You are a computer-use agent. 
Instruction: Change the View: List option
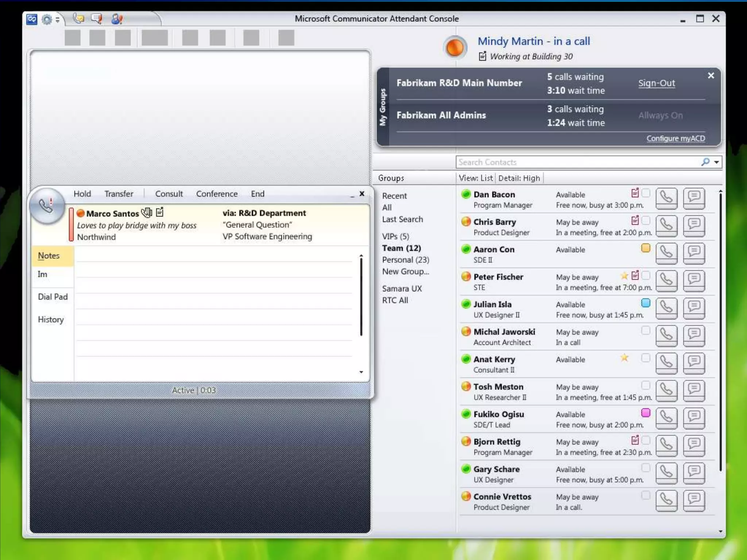476,178
